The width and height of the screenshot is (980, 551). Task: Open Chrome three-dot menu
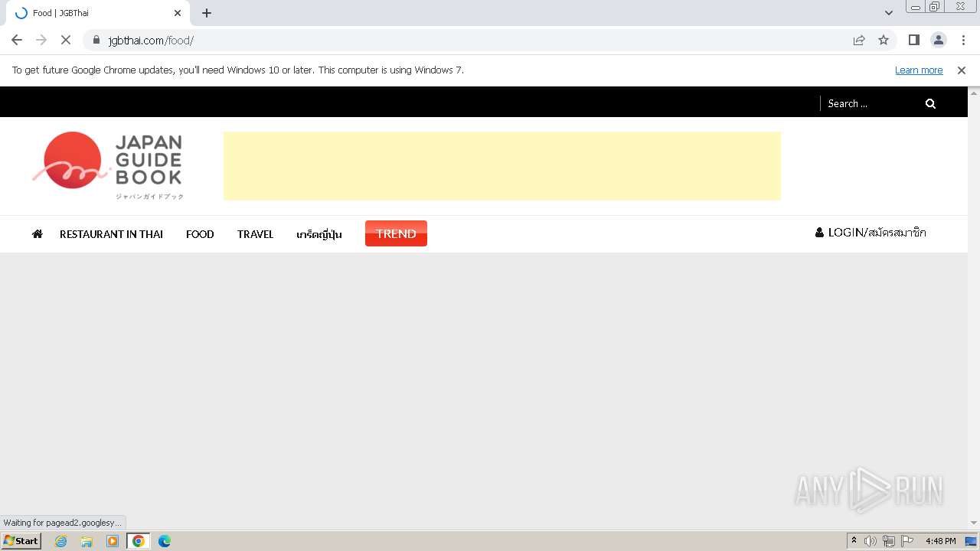[962, 40]
